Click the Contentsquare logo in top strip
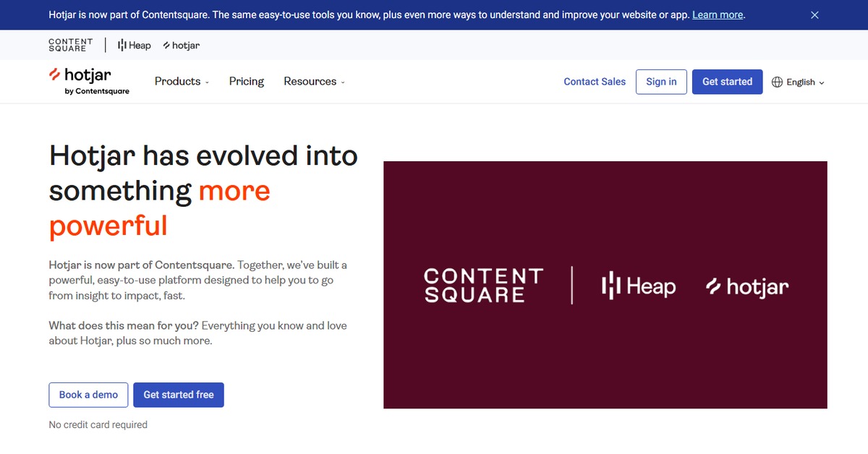868x454 pixels. [x=71, y=45]
